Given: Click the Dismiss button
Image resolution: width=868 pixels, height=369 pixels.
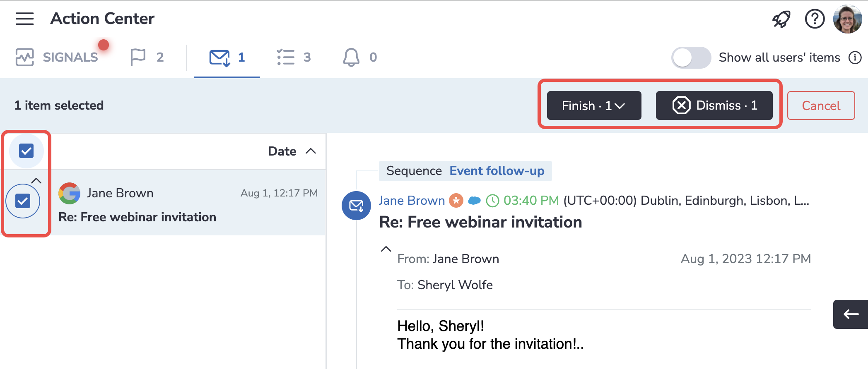Looking at the screenshot, I should tap(714, 105).
